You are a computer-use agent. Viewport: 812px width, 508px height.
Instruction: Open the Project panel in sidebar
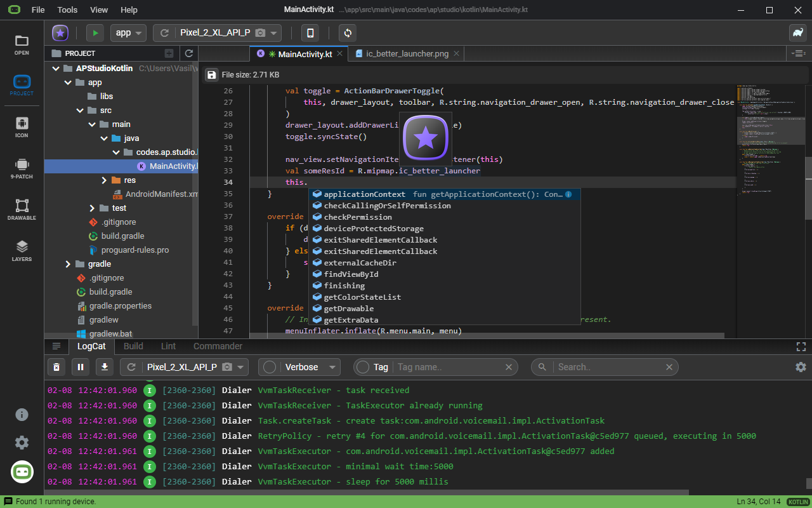click(x=22, y=86)
